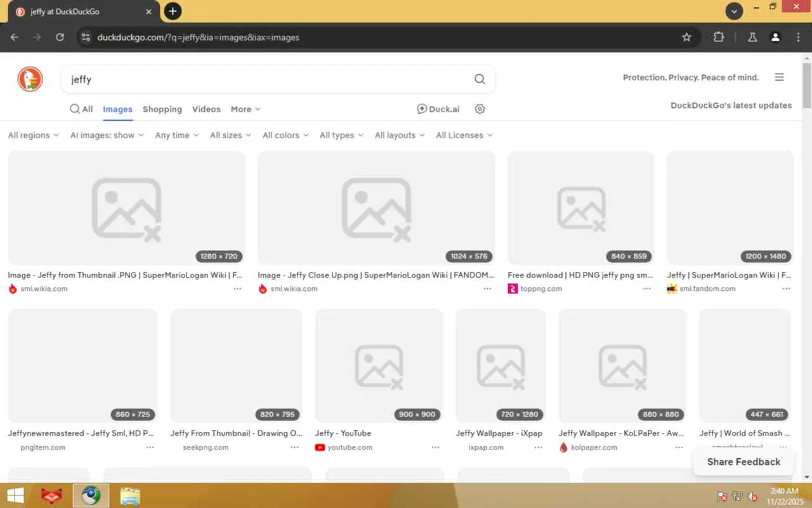Expand the All layouts filter

coord(400,135)
